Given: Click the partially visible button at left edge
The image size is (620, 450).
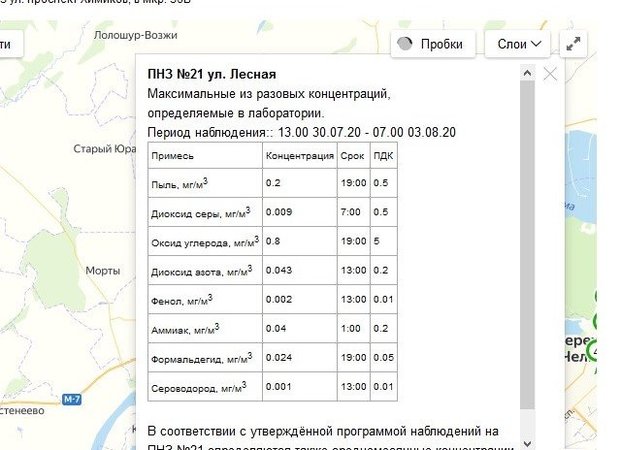Looking at the screenshot, I should (8, 44).
